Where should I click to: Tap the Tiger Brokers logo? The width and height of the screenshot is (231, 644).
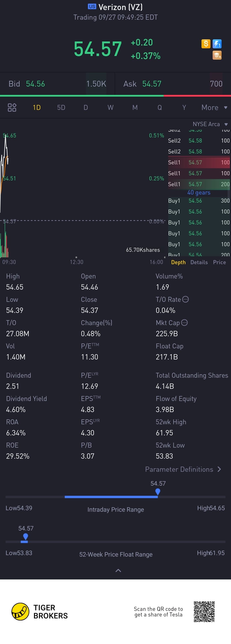point(40,612)
